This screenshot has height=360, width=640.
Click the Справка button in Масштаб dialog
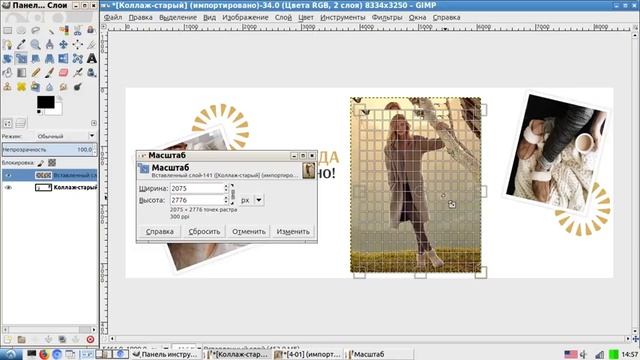(x=160, y=231)
